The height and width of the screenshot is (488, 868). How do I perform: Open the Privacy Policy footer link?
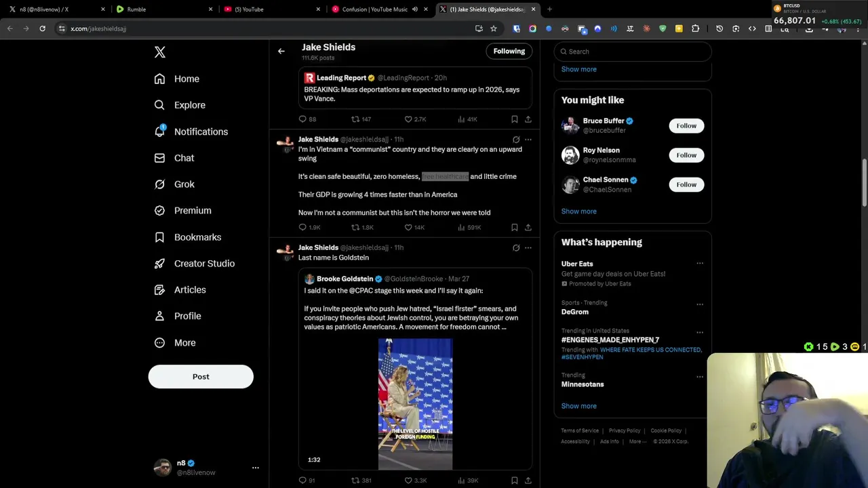pyautogui.click(x=625, y=431)
